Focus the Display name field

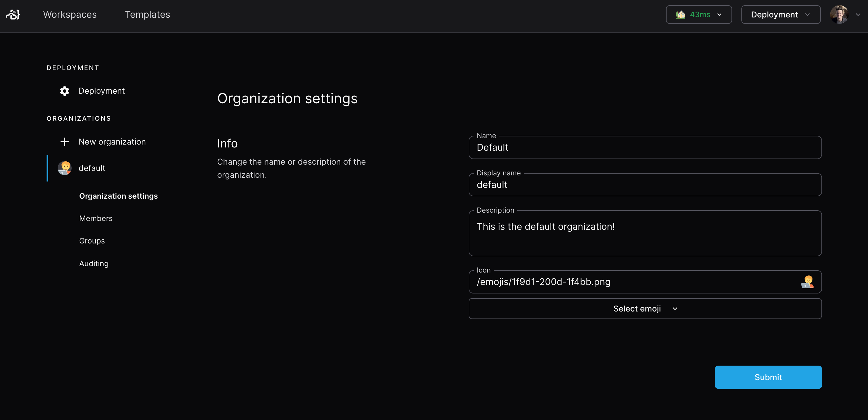645,185
